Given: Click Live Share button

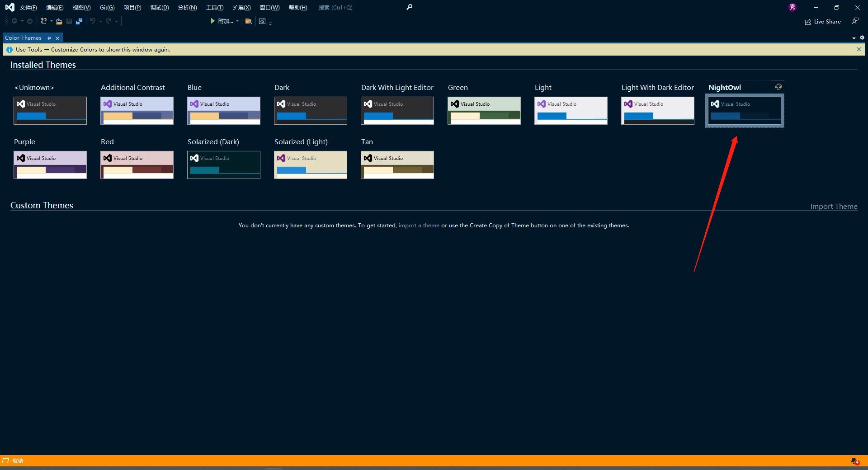Looking at the screenshot, I should [x=823, y=22].
